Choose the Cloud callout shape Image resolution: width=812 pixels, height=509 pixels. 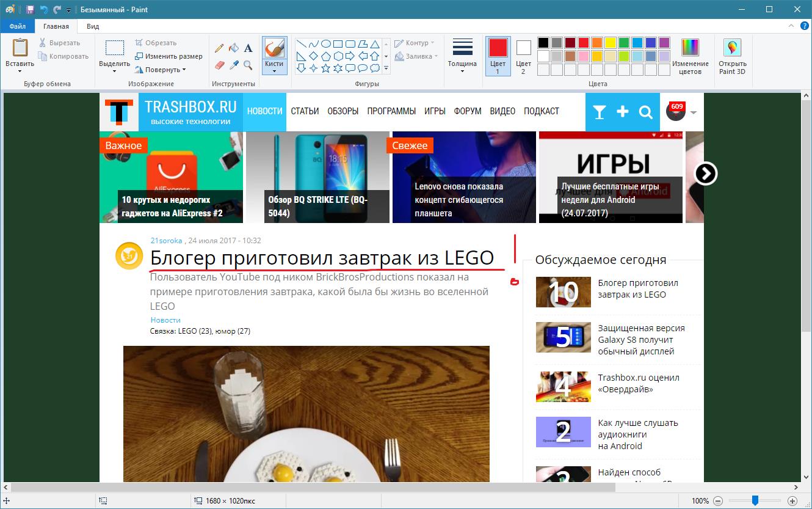point(375,68)
